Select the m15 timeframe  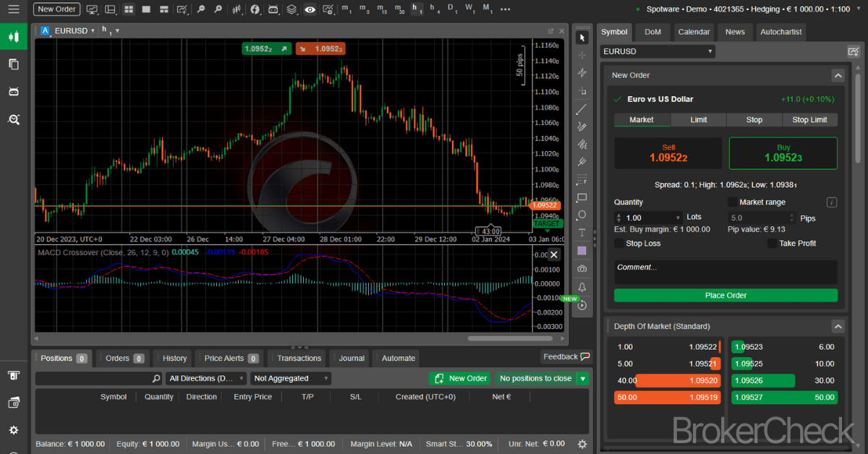382,9
